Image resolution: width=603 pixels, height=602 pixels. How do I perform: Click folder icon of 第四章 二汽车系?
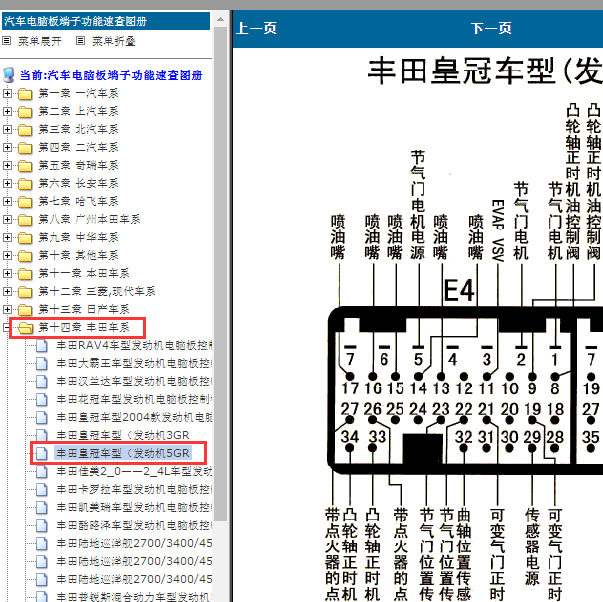click(x=25, y=147)
